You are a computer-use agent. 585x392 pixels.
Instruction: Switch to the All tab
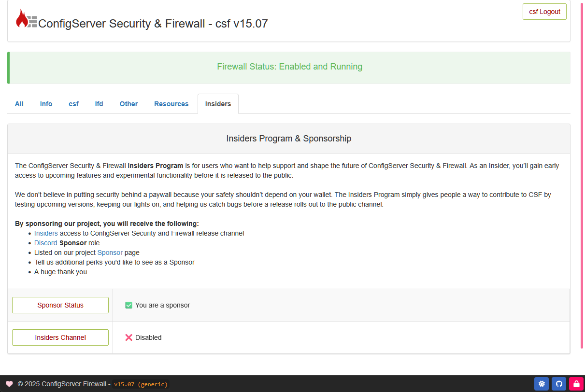(19, 104)
